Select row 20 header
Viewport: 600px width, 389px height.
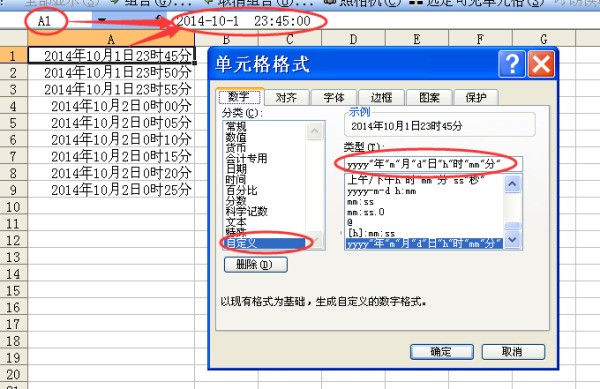tap(13, 374)
